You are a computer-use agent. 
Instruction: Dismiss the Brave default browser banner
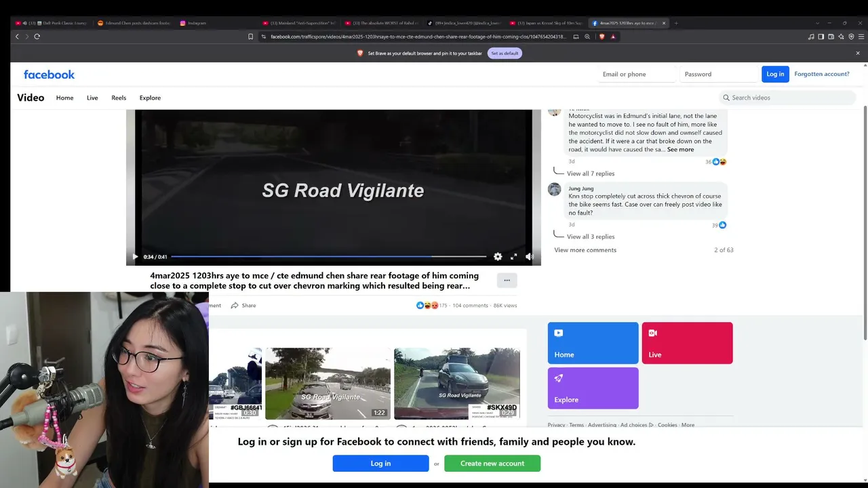point(858,53)
